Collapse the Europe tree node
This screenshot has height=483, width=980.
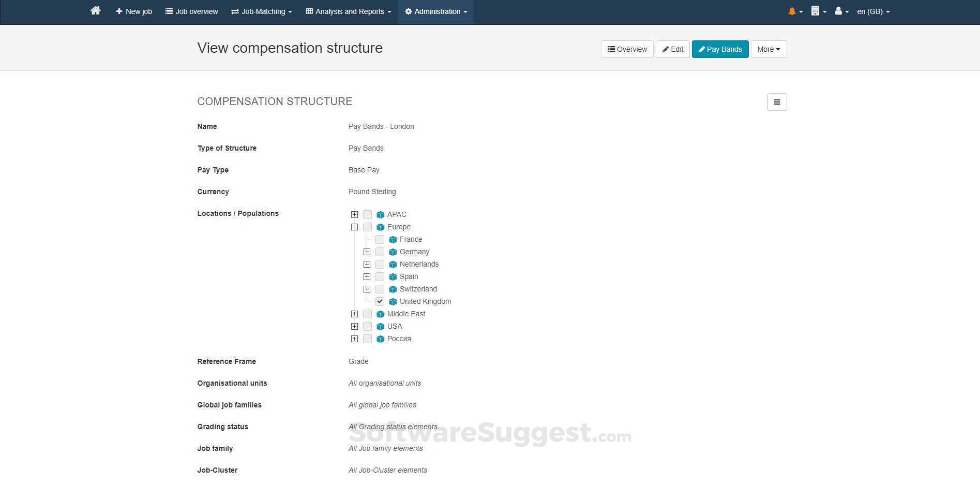(x=354, y=227)
